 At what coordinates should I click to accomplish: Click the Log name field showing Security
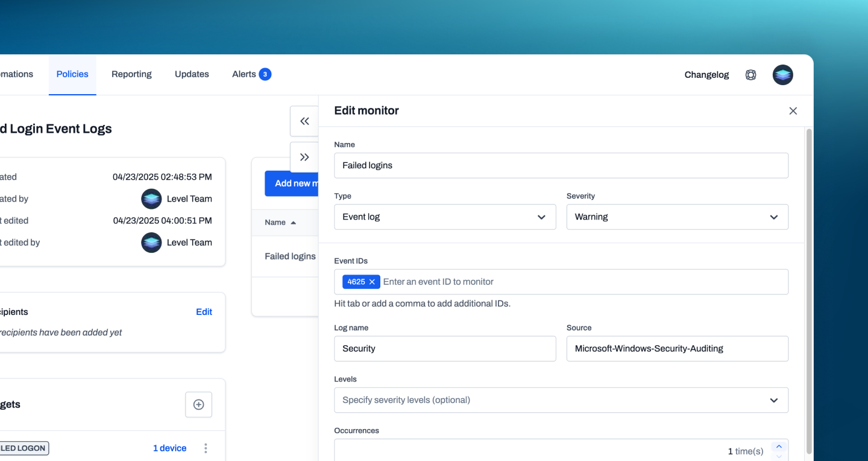445,349
